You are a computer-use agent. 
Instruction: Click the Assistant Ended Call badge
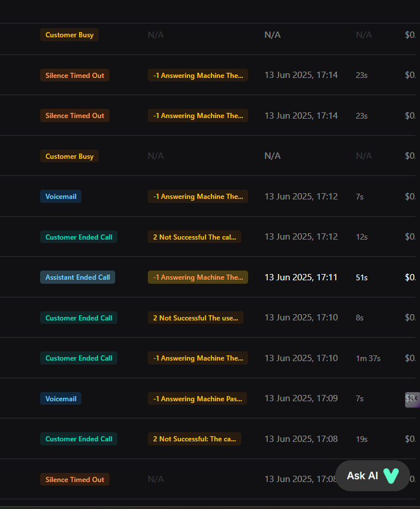tap(77, 277)
